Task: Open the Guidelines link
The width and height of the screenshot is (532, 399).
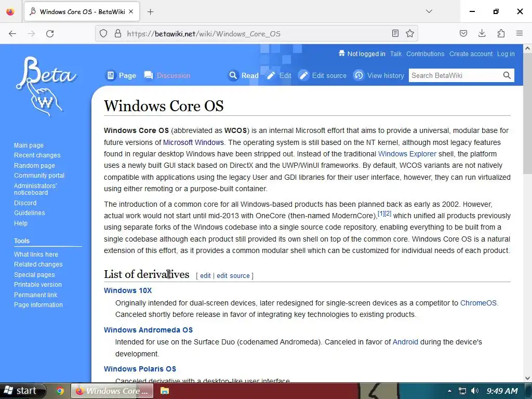Action: [x=29, y=212]
